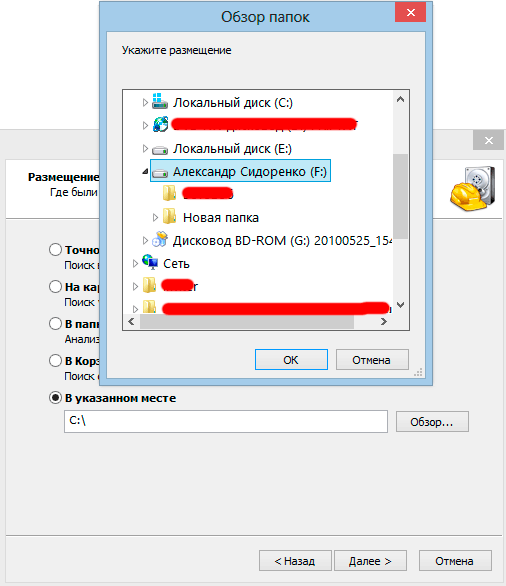Select the Local Disk (C:) drive icon
The width and height of the screenshot is (506, 586).
160,102
